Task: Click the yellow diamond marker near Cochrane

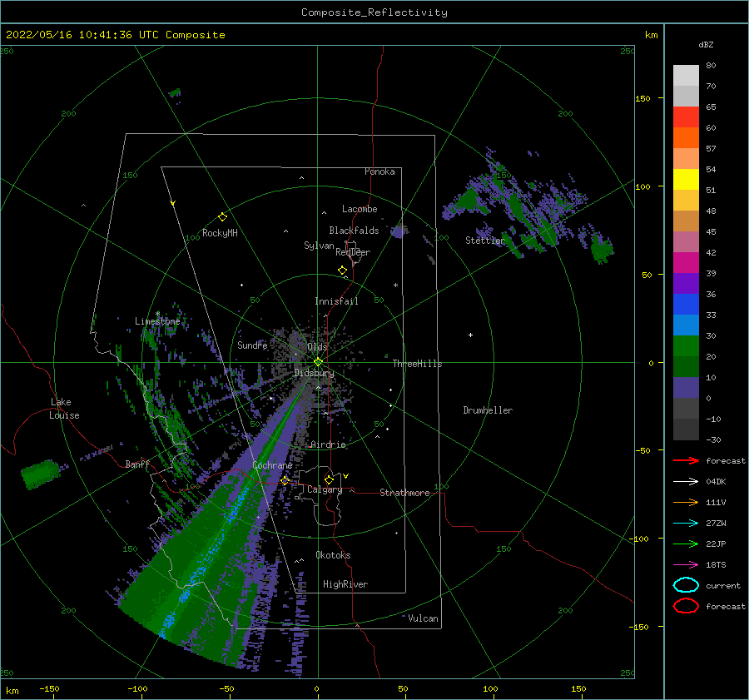Action: [285, 480]
